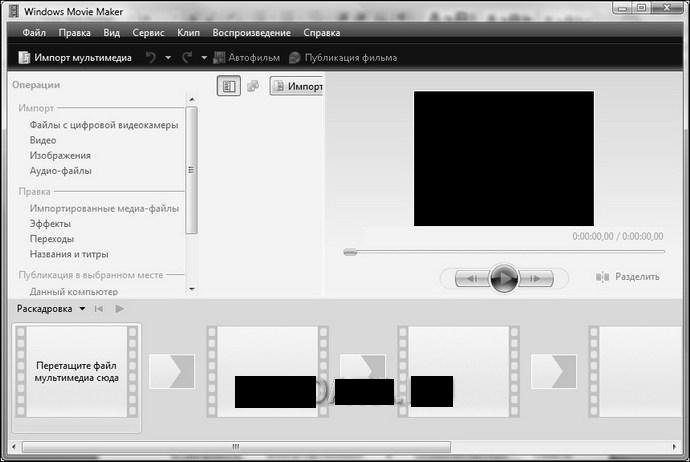Expand the Раскадровка view dropdown
690x462 pixels.
[82, 309]
